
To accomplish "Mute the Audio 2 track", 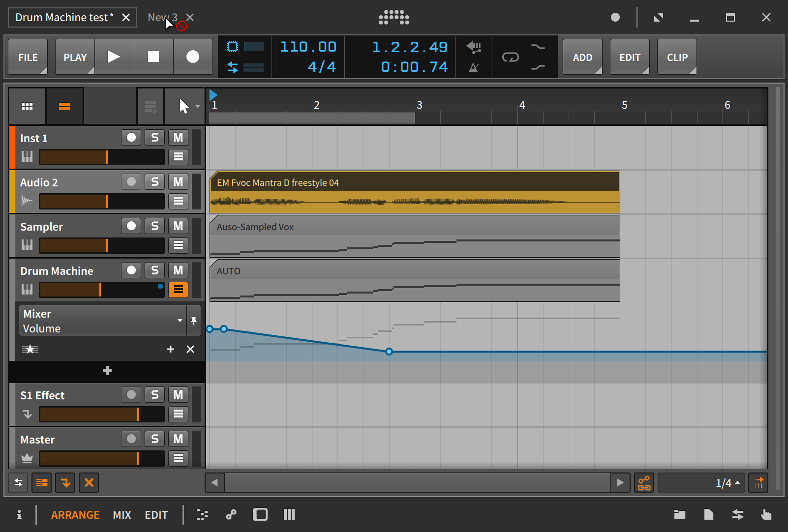I will (x=178, y=181).
